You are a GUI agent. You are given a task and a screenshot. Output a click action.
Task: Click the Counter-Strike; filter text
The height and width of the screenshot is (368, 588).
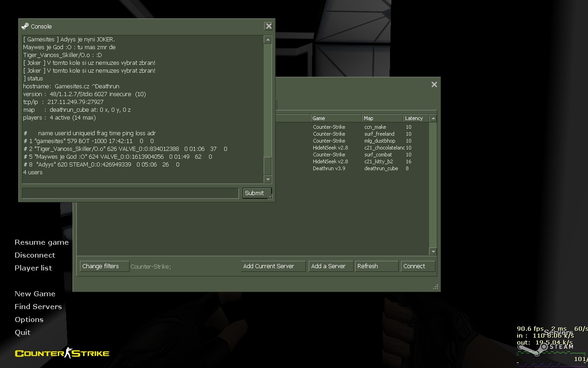pyautogui.click(x=151, y=266)
